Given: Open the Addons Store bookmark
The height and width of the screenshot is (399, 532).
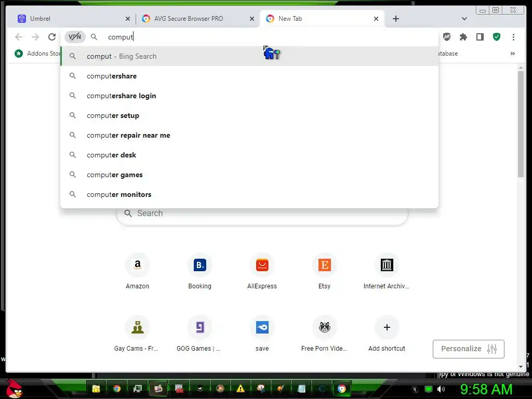Looking at the screenshot, I should click(x=37, y=54).
